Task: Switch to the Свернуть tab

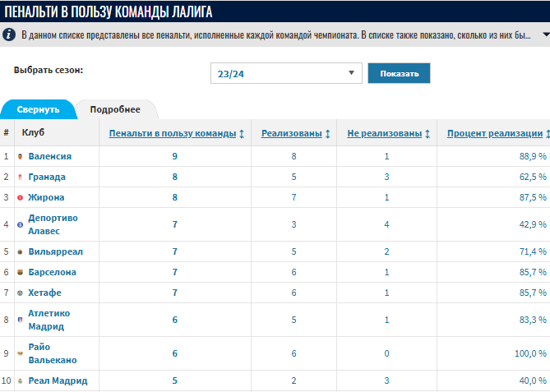Action: (39, 109)
